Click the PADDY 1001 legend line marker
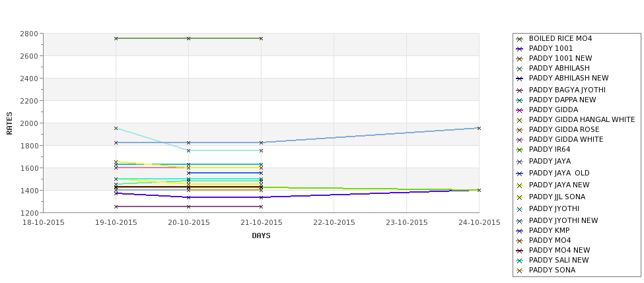This screenshot has height=283, width=644. tap(520, 49)
